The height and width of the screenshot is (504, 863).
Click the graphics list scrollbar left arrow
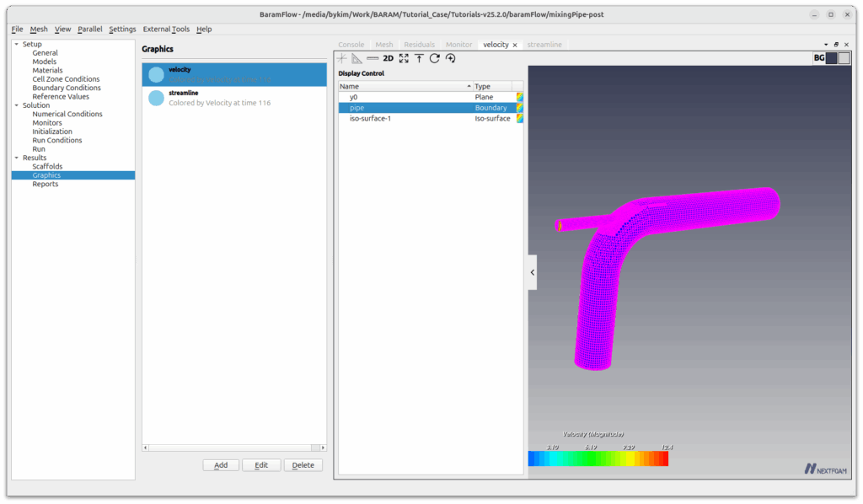pos(145,448)
